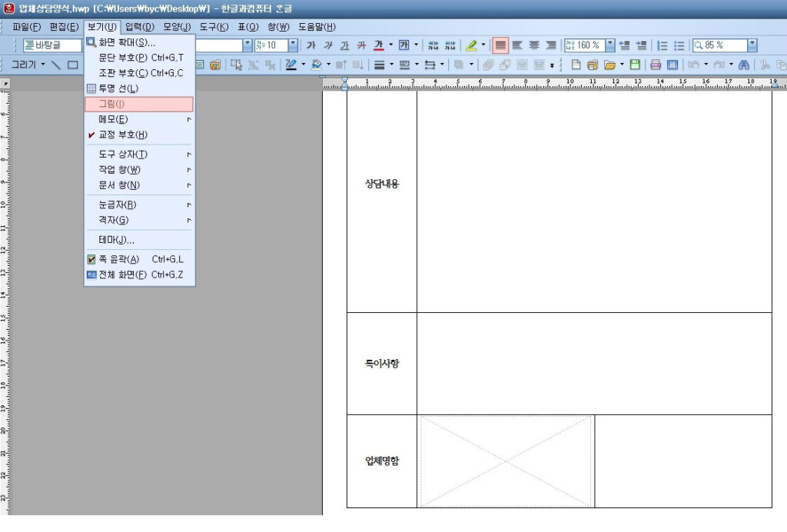Apply underline text formatting
This screenshot has height=532, width=787.
[x=345, y=45]
